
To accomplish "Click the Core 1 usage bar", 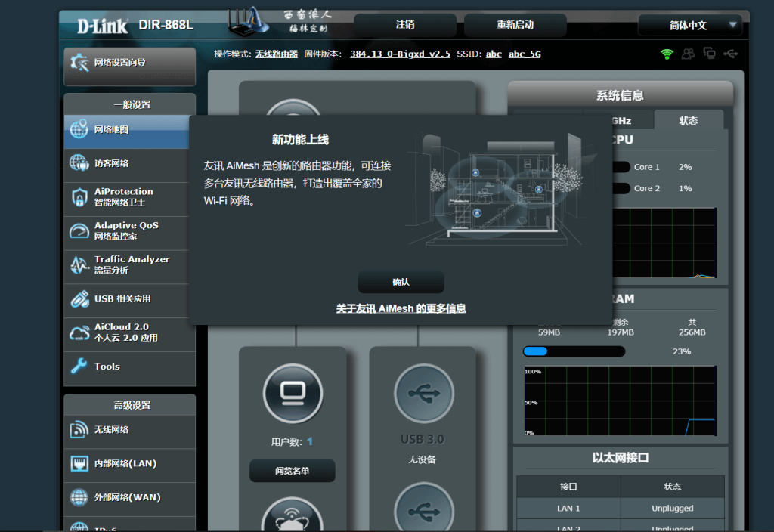I will click(621, 167).
